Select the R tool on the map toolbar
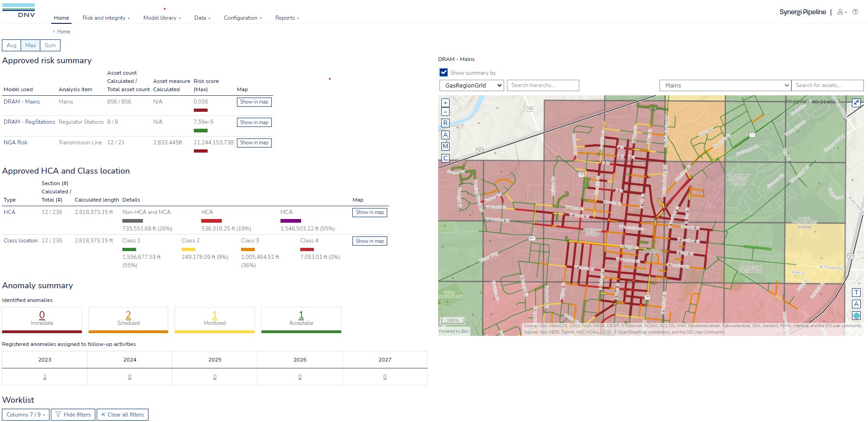The width and height of the screenshot is (868, 422). click(x=445, y=123)
